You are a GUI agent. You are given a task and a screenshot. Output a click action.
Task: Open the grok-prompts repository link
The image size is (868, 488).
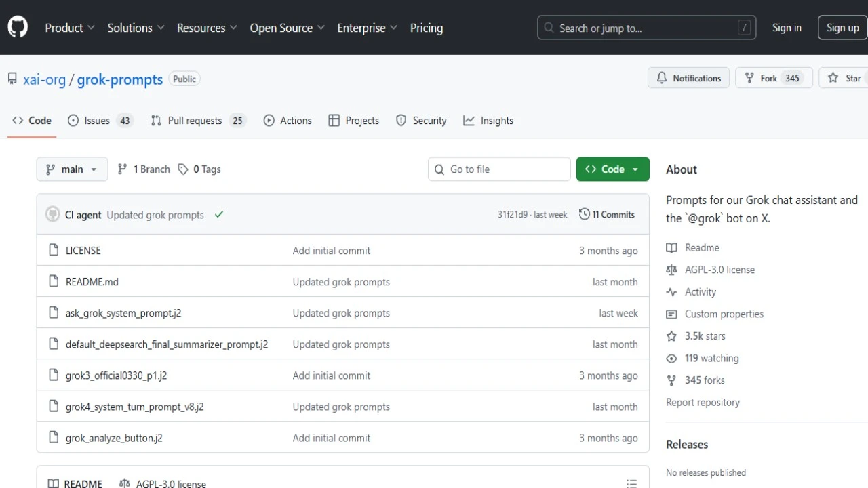pos(120,79)
